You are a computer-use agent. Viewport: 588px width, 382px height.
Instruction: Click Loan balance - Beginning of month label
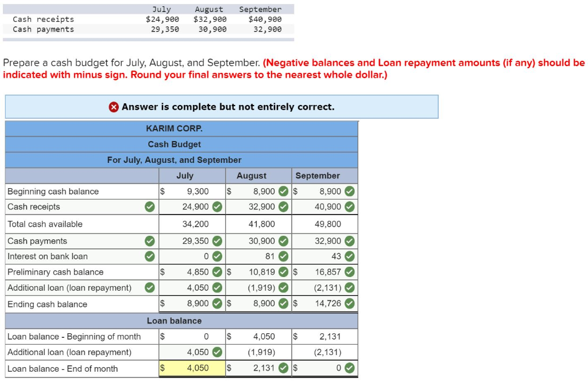click(x=74, y=336)
